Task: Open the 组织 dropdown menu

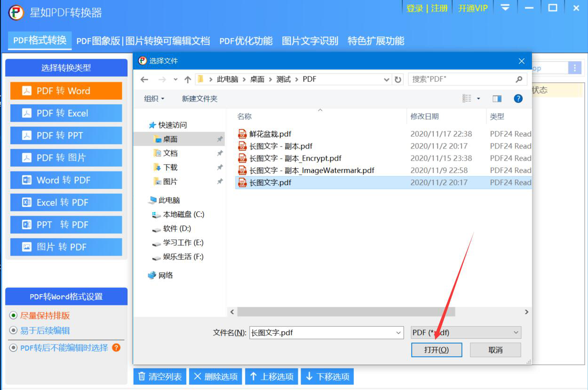Action: tap(154, 99)
